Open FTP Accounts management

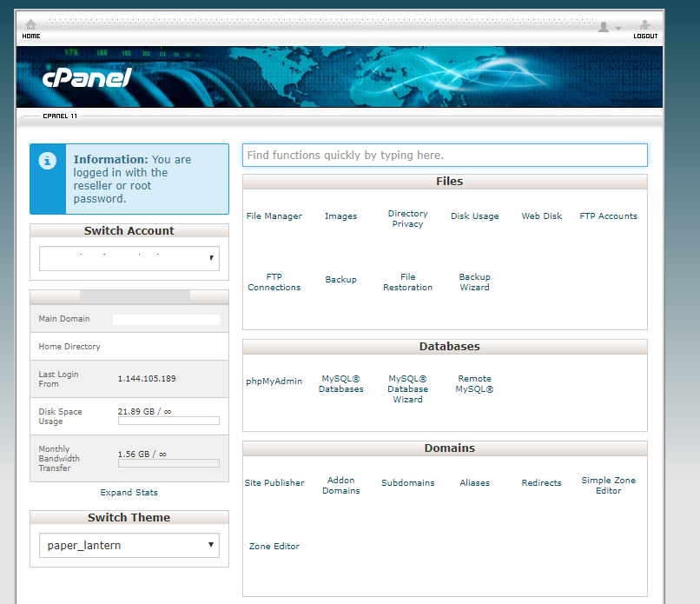[608, 216]
